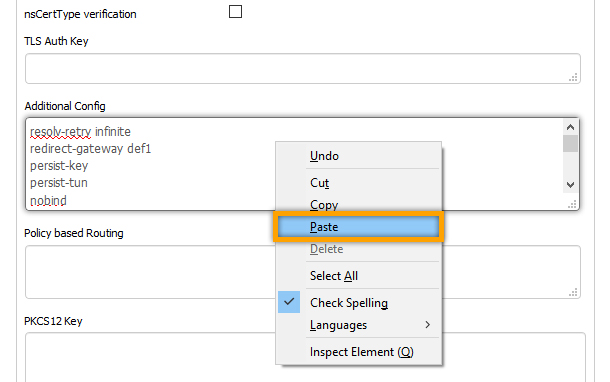Toggle Check Spelling checkmark in context menu

point(289,302)
